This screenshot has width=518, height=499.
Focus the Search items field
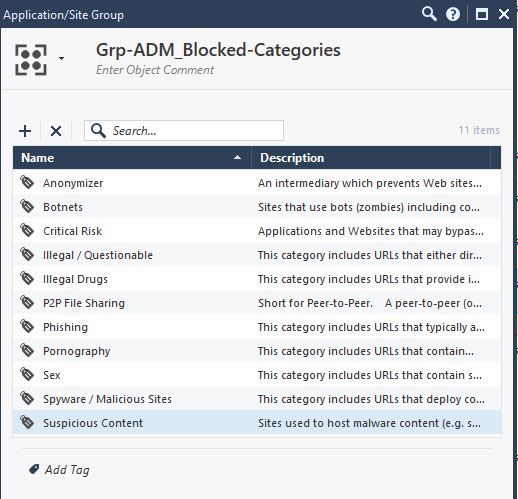tap(184, 131)
